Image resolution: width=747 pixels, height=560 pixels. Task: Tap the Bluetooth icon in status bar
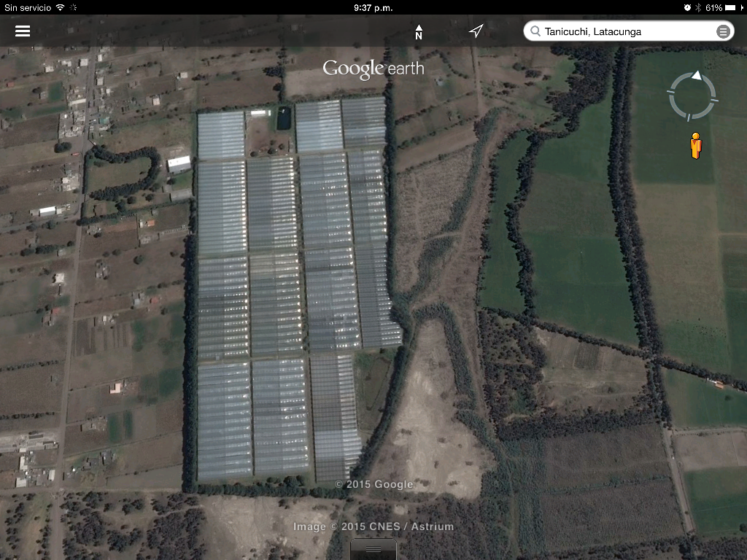click(698, 7)
